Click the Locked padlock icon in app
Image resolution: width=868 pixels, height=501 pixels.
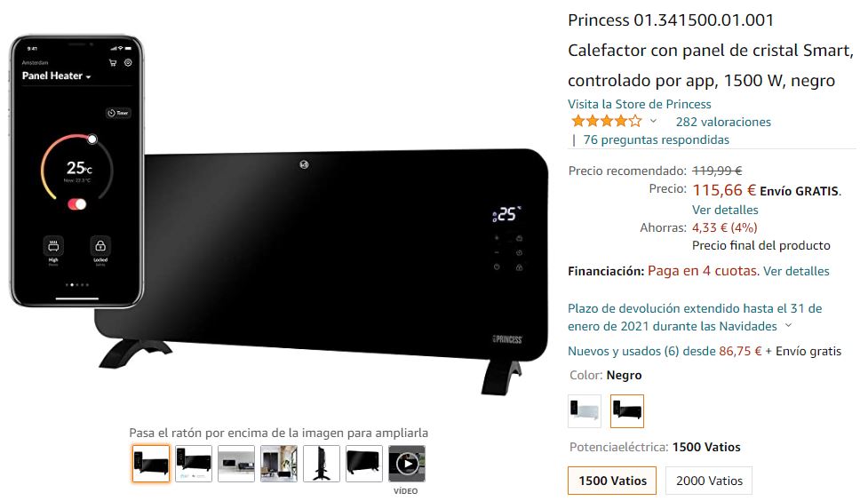click(x=100, y=246)
